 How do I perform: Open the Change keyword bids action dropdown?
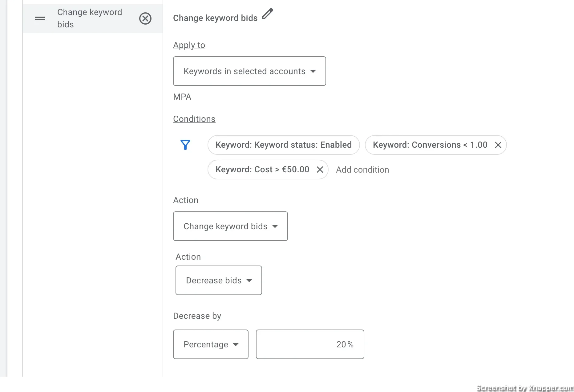point(230,226)
